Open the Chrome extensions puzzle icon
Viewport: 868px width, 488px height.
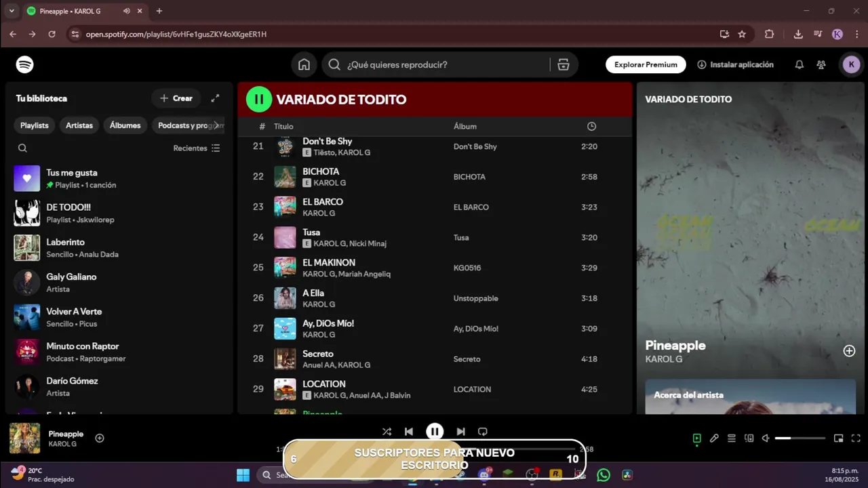(769, 34)
